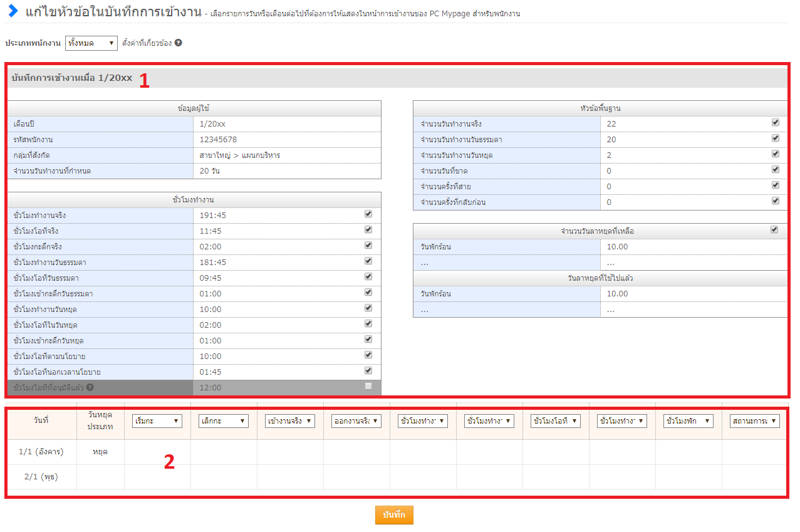Uncheck the จำนวนวันทำงานจริง checkbox

pyautogui.click(x=776, y=122)
